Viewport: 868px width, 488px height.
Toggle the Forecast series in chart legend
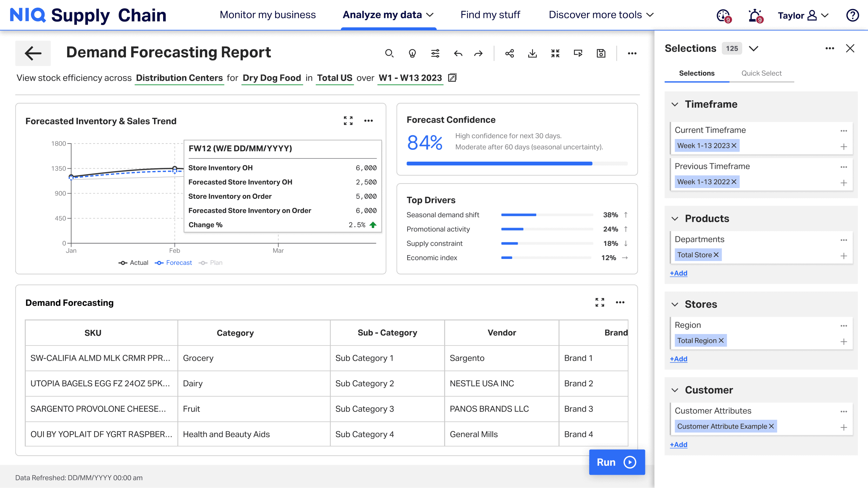click(174, 263)
